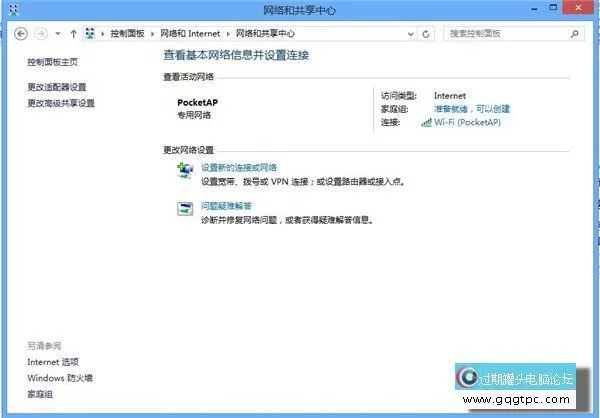Expand the address bar history dropdown
Screen dimensions: 600x418
[411, 34]
